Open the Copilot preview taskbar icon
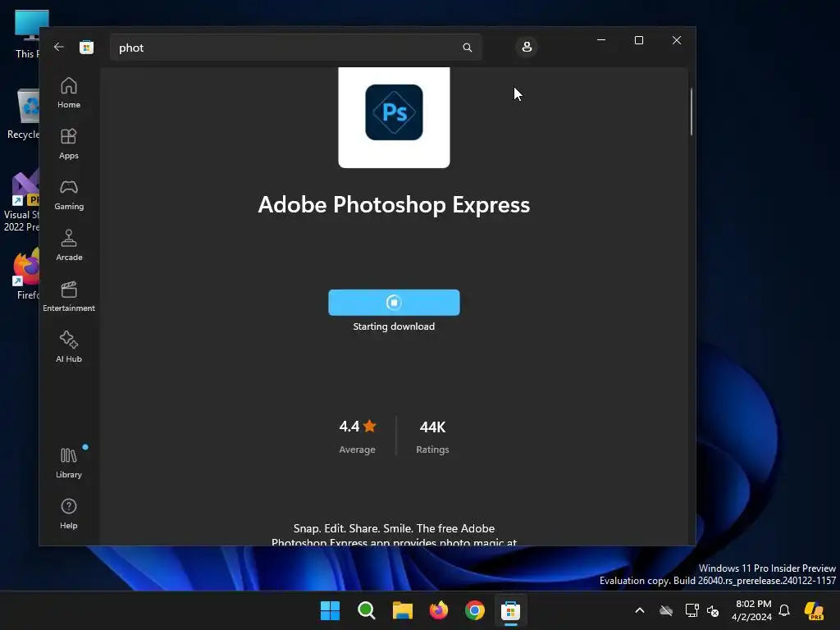 coord(814,610)
